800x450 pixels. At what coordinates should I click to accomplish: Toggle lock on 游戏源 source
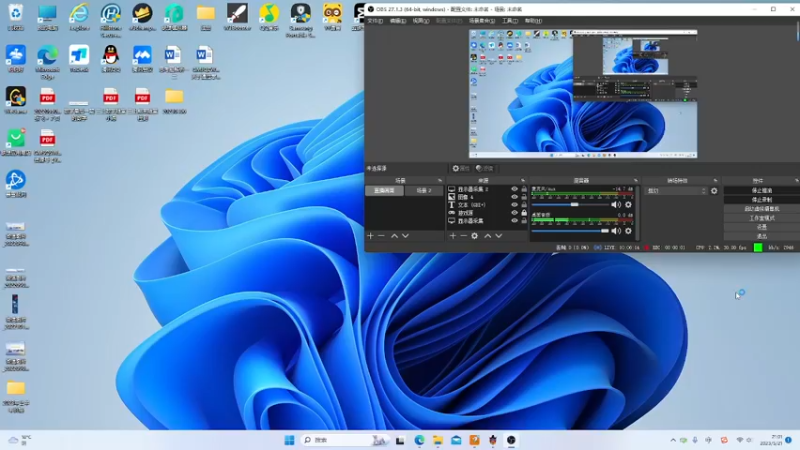(x=524, y=212)
